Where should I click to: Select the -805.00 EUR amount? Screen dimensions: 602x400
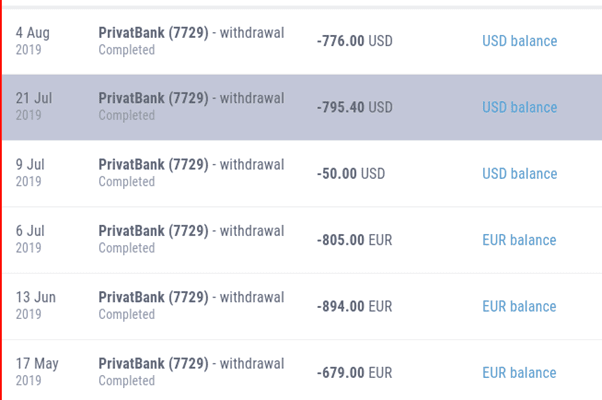(354, 240)
